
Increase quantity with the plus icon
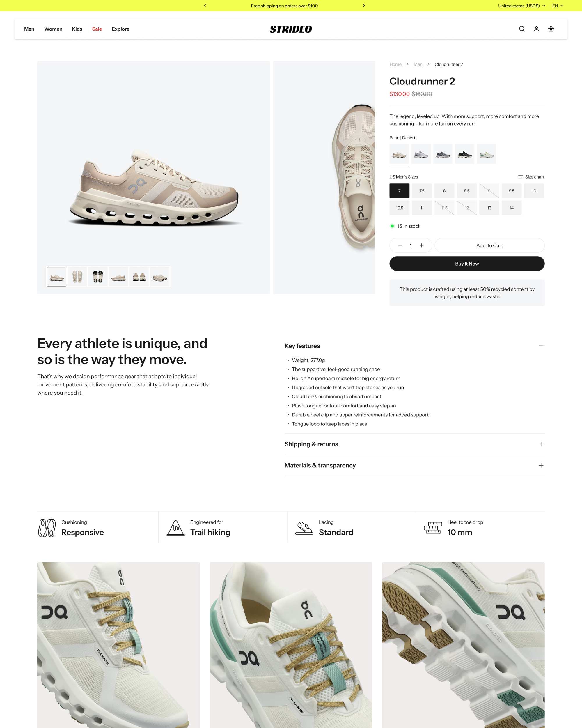tap(421, 245)
